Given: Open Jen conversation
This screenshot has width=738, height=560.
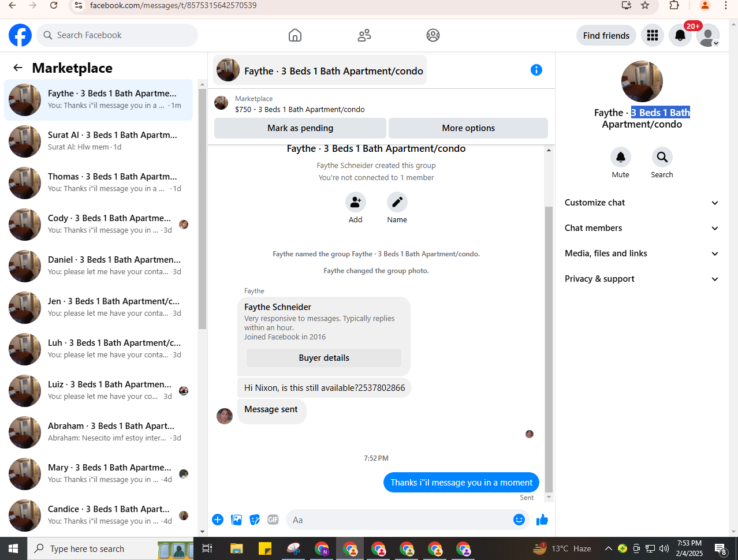Looking at the screenshot, I should pyautogui.click(x=99, y=308).
